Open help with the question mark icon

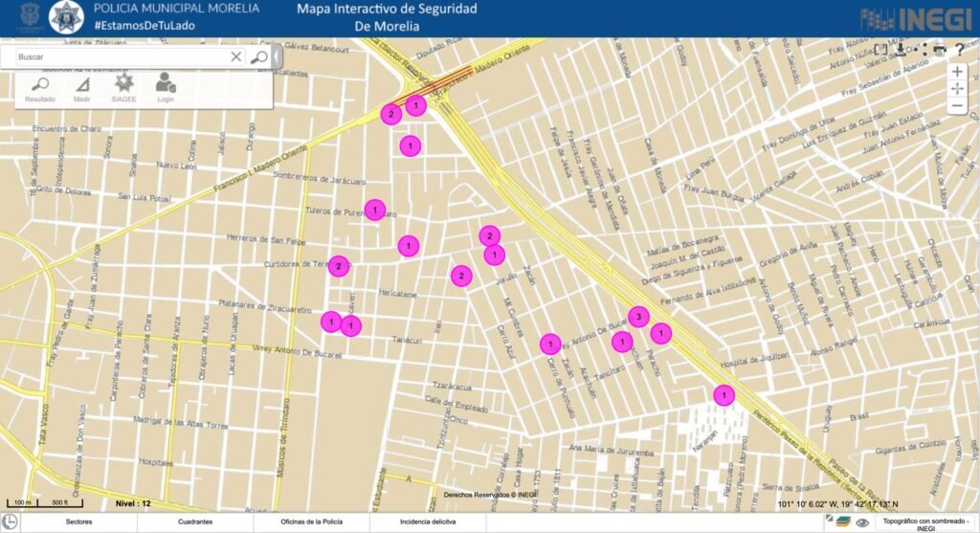[x=960, y=50]
